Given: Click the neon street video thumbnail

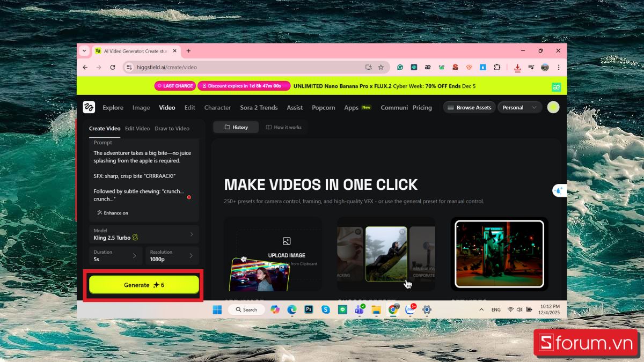Looking at the screenshot, I should tap(499, 254).
